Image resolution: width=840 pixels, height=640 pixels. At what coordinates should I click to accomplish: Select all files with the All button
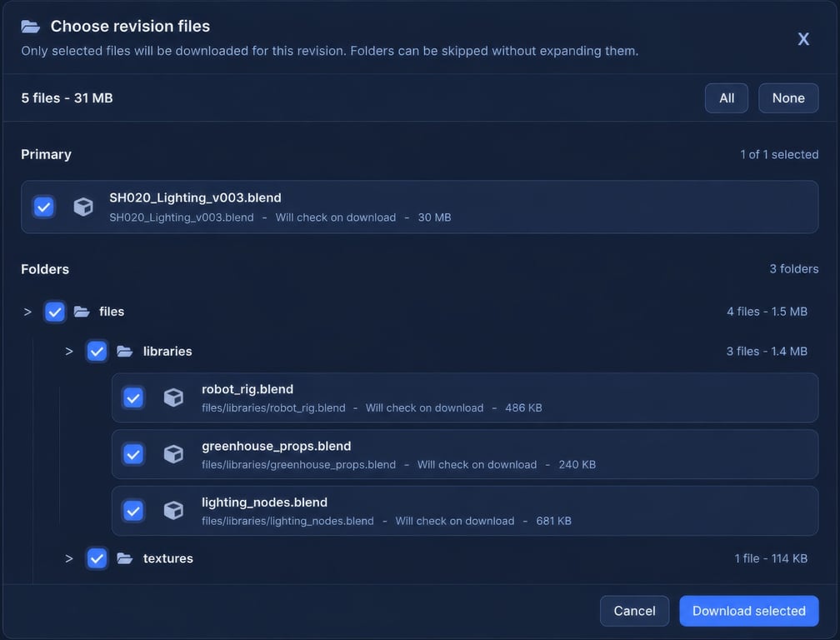727,98
